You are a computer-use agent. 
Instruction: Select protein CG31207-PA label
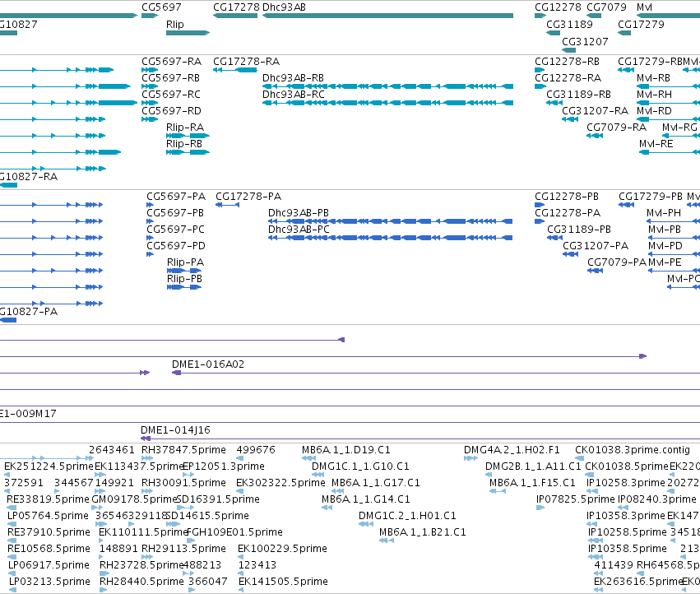[596, 246]
